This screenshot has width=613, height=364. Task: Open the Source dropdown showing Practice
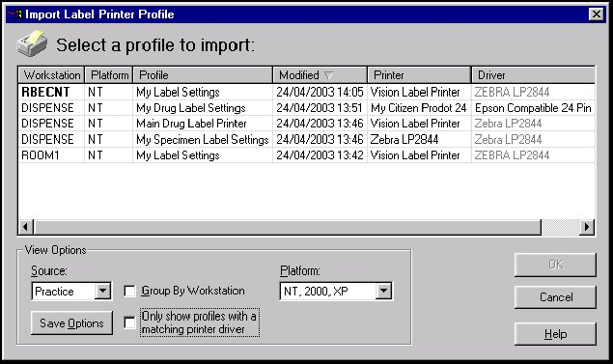point(103,291)
